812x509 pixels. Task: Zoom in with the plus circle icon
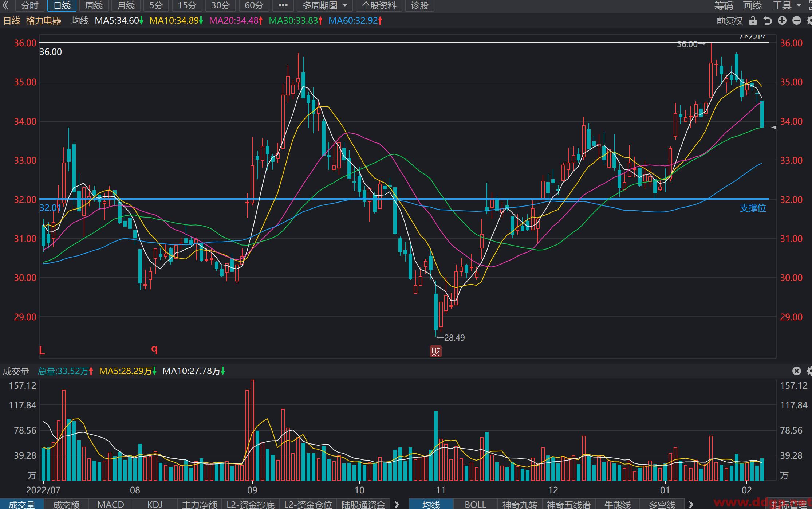pyautogui.click(x=782, y=21)
